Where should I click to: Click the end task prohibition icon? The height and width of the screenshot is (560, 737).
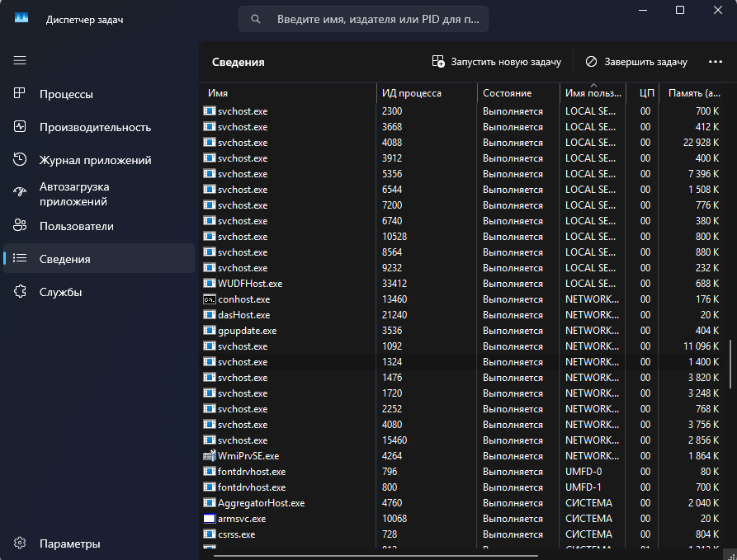[x=591, y=62]
